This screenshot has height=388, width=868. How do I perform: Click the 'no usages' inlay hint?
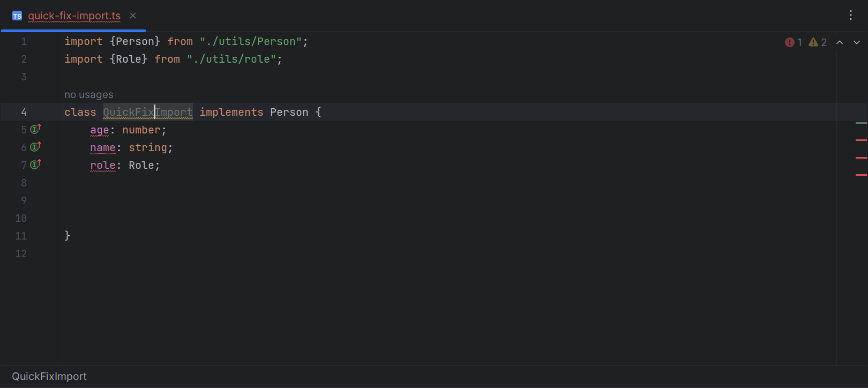point(89,95)
